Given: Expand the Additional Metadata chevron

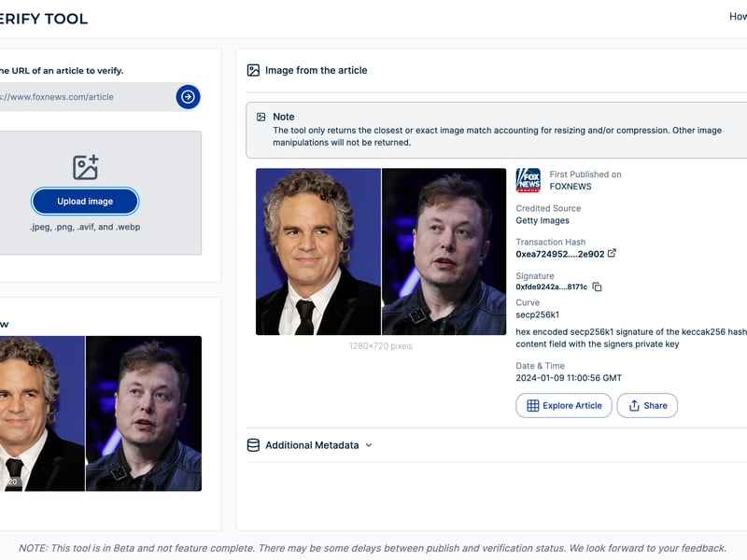Looking at the screenshot, I should click(x=369, y=445).
